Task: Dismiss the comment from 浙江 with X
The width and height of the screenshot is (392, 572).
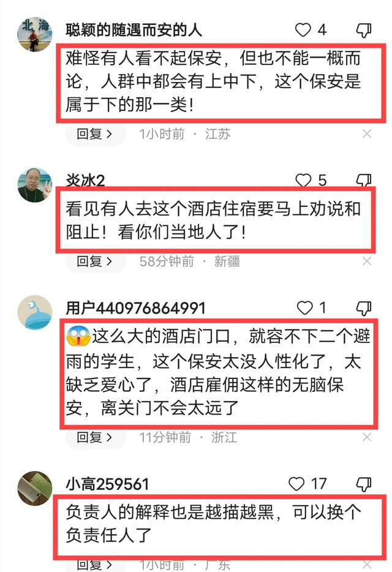Action: click(367, 437)
